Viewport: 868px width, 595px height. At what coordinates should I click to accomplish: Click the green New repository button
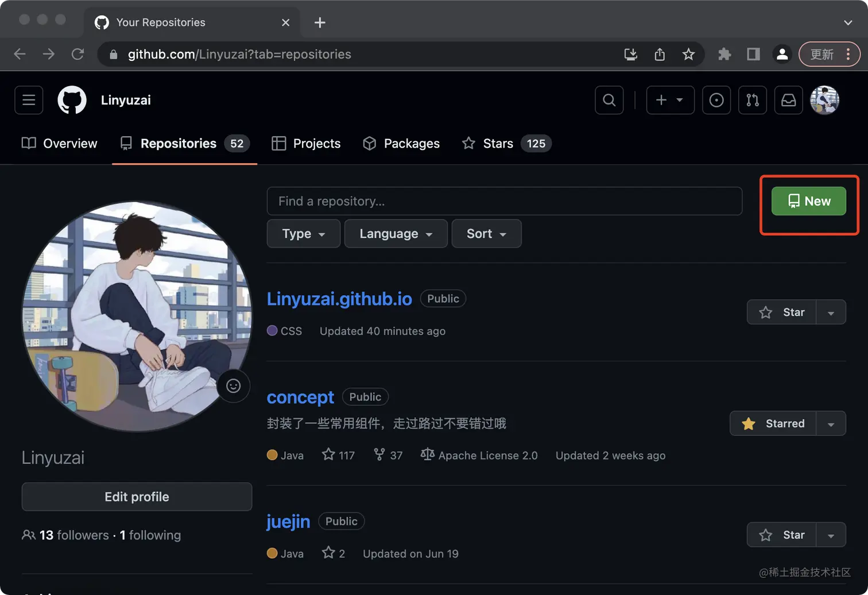[808, 201]
